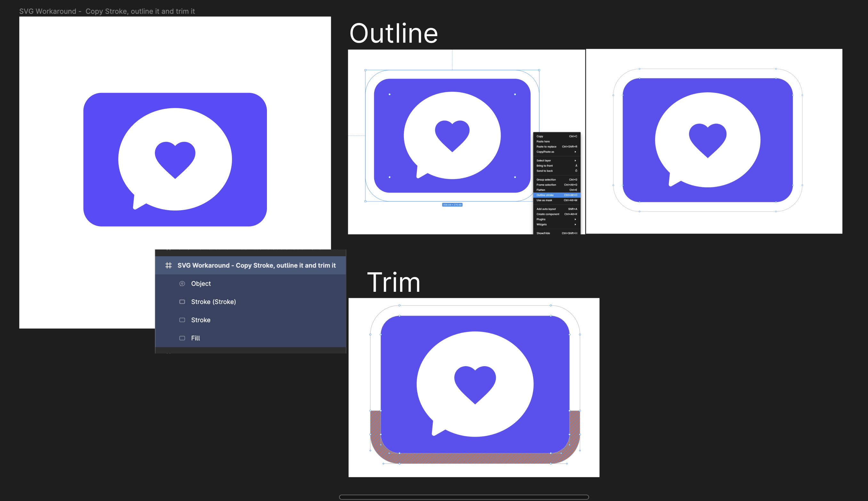Select the 'Fill' layer name
This screenshot has height=501, width=868.
click(x=195, y=338)
